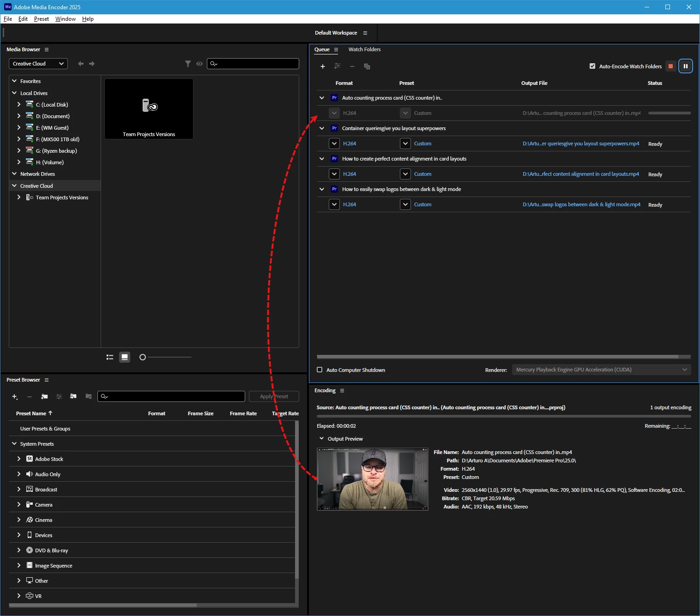The width and height of the screenshot is (700, 616).
Task: Click Custom preset link for Container queries
Action: (422, 144)
